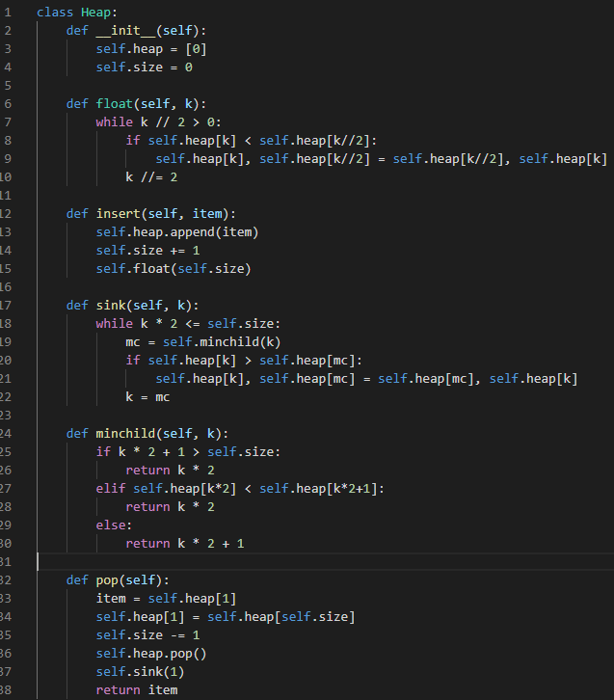The height and width of the screenshot is (700, 614).
Task: Click the 'Heap' class name on line 1
Action: (95, 13)
